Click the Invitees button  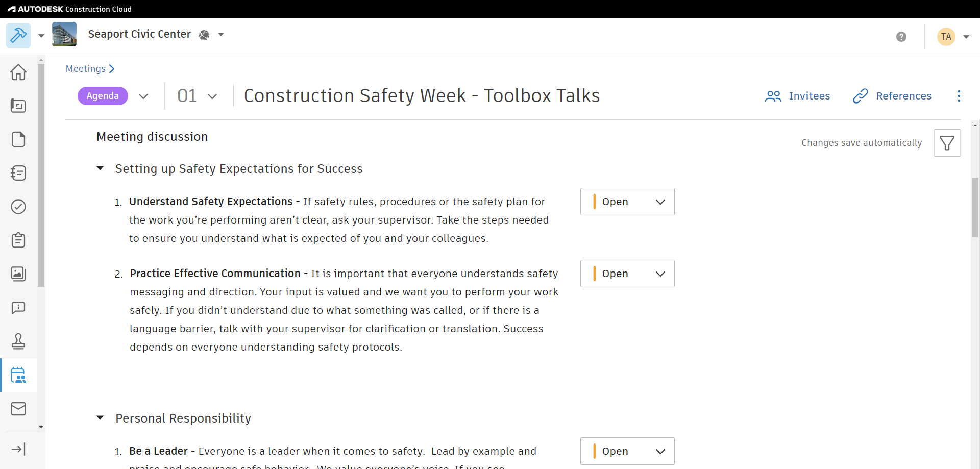[797, 96]
